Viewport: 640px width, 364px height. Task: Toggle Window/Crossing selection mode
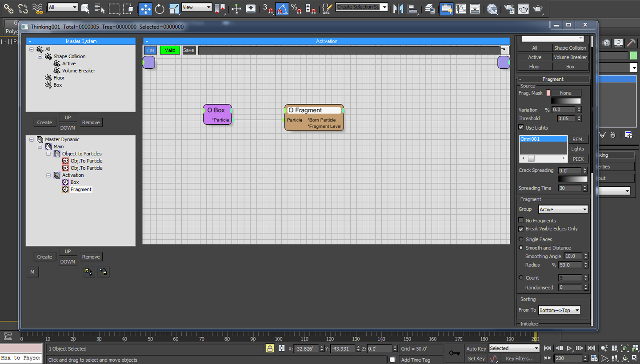coord(128,8)
